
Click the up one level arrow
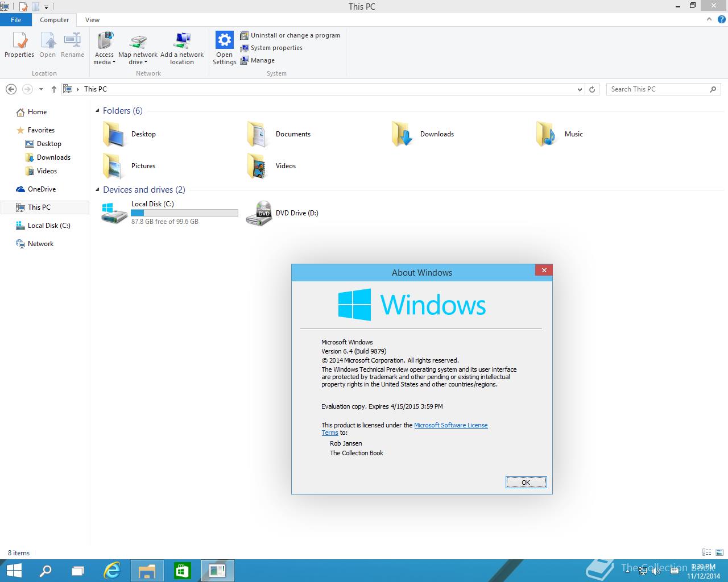click(x=54, y=89)
